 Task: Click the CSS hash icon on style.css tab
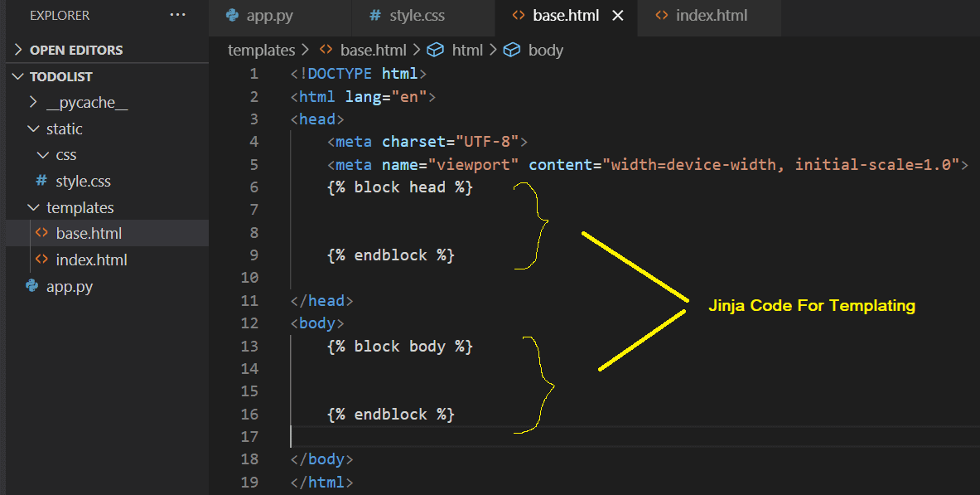(x=375, y=14)
